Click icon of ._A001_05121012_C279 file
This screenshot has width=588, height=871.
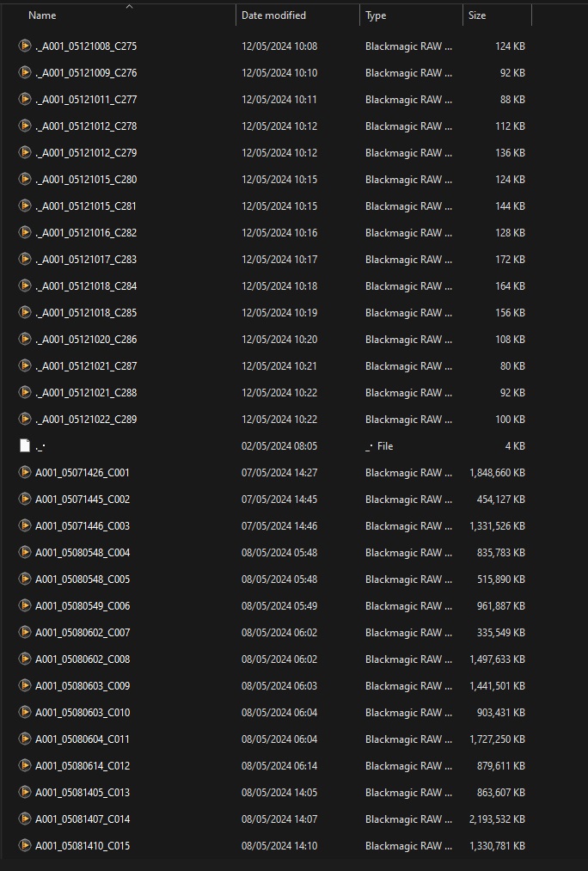[x=24, y=152]
